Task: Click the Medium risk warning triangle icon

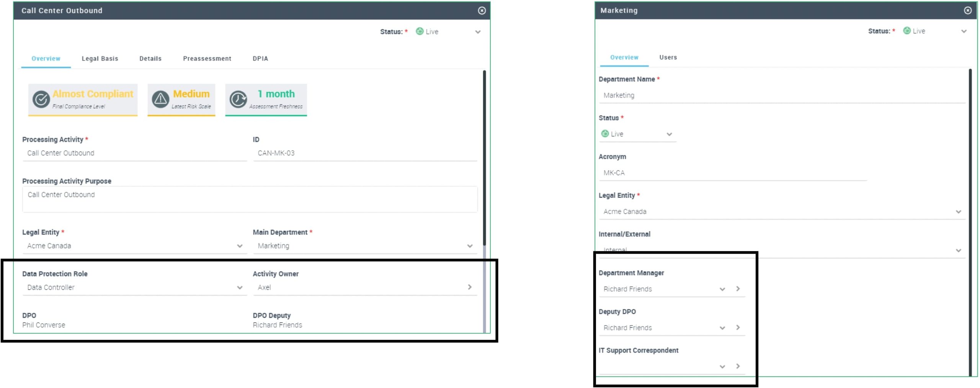Action: pyautogui.click(x=160, y=99)
